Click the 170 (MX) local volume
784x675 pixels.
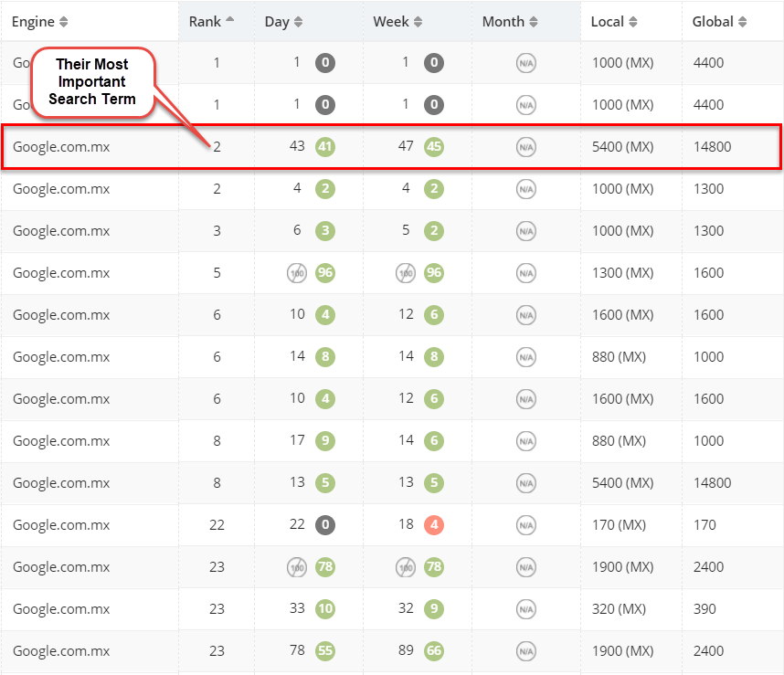[619, 525]
